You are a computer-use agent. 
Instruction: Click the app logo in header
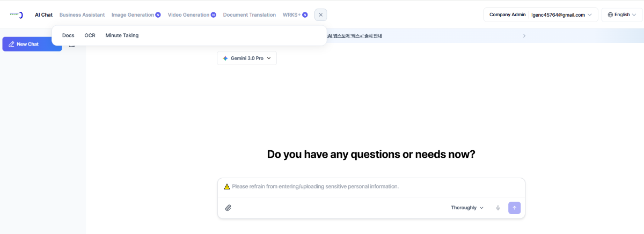point(17,14)
